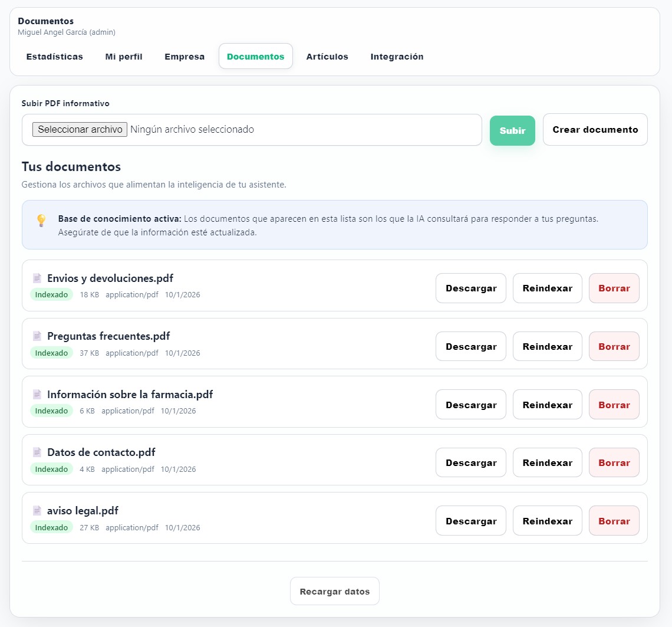
Task: Open the Artículos tab
Action: coord(327,57)
